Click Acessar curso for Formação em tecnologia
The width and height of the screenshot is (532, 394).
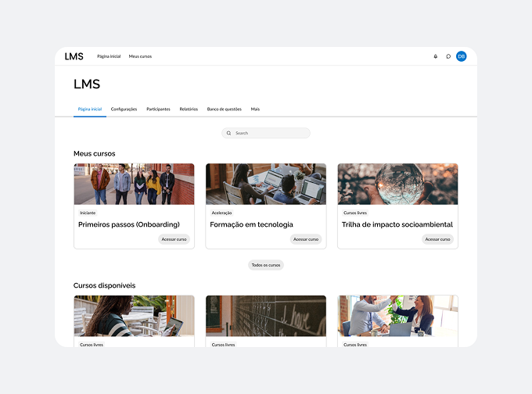(x=306, y=239)
